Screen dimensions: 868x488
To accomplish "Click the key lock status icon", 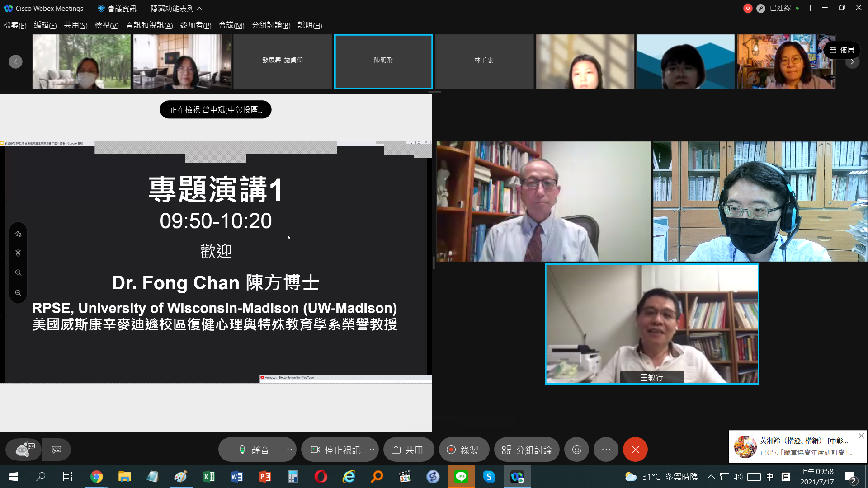I will [761, 9].
